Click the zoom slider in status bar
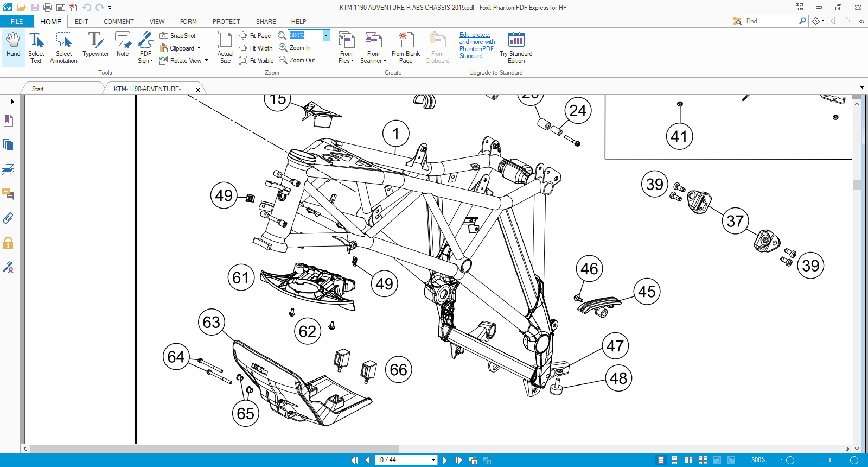Viewport: 868px width, 467px height. 829,460
